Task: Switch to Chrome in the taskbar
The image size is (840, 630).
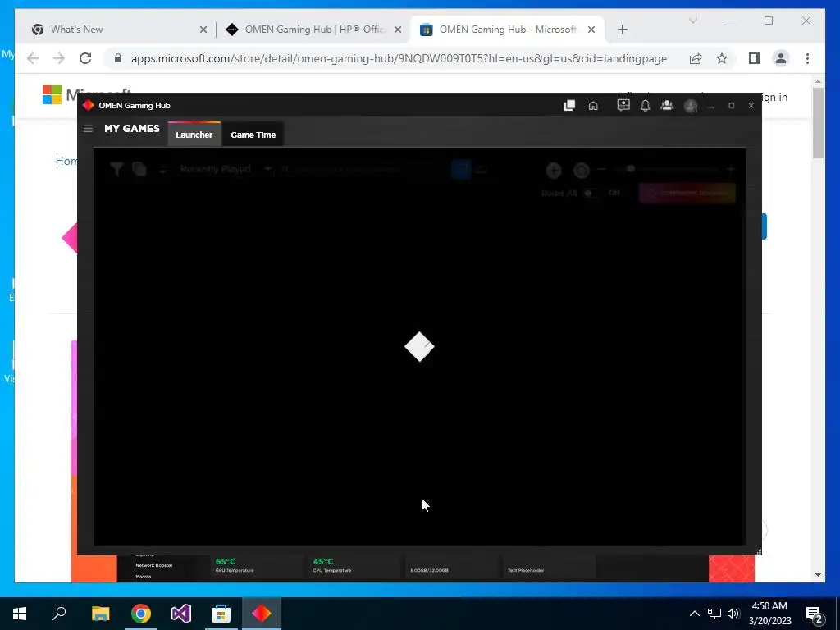Action: (141, 614)
